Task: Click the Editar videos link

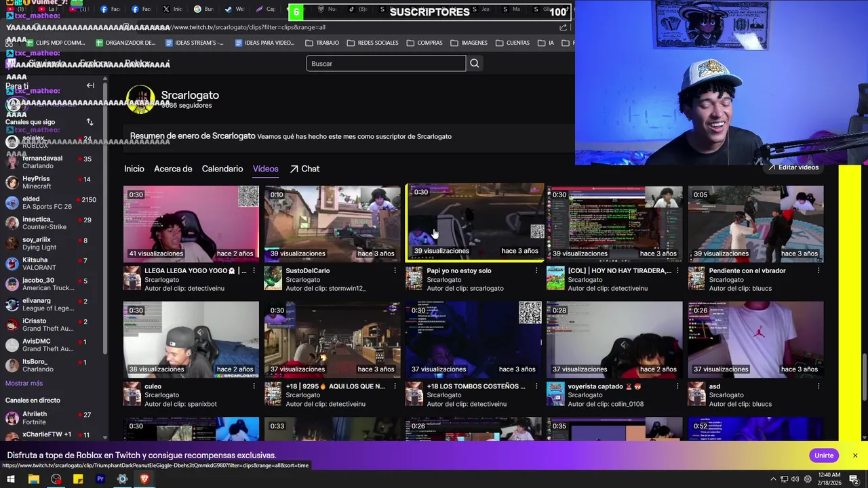Action: click(793, 167)
